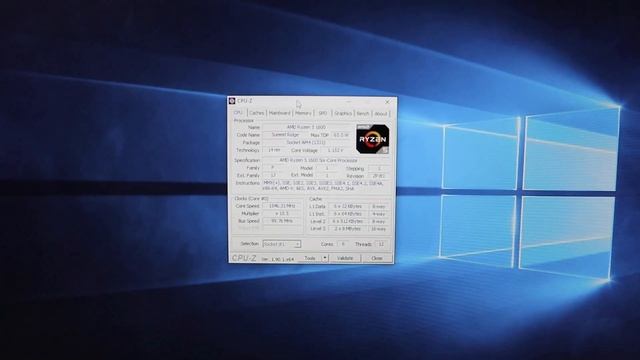Click the Tools button
The image size is (640, 360).
310,258
